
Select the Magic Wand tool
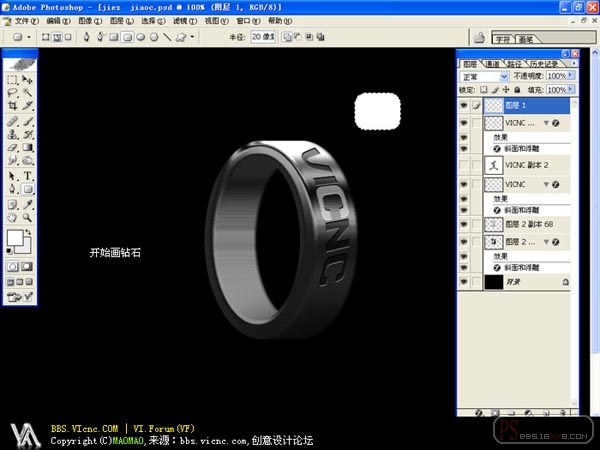27,92
